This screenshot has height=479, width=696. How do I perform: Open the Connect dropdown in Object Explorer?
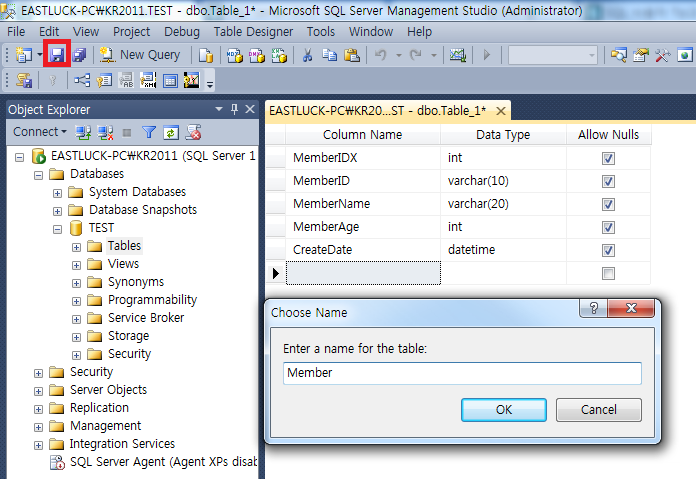pyautogui.click(x=40, y=132)
